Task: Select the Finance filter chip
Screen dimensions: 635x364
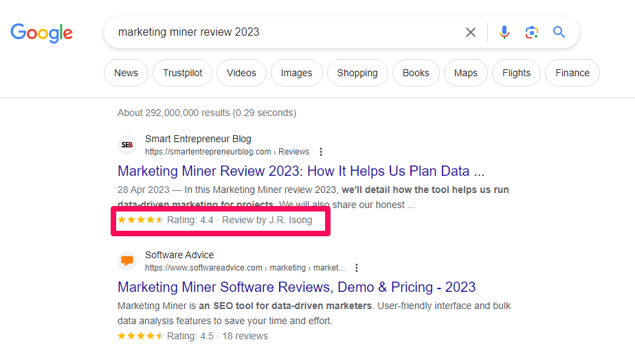Action: coord(572,73)
